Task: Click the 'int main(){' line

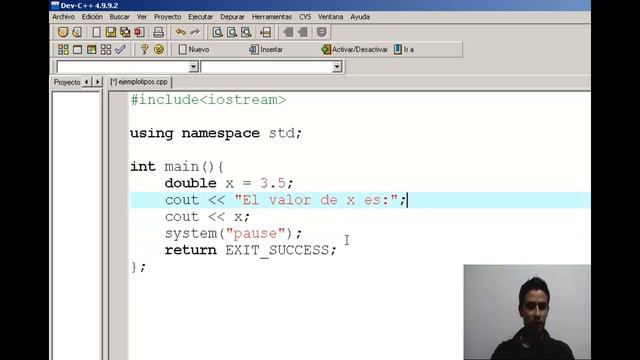Action: pyautogui.click(x=177, y=167)
